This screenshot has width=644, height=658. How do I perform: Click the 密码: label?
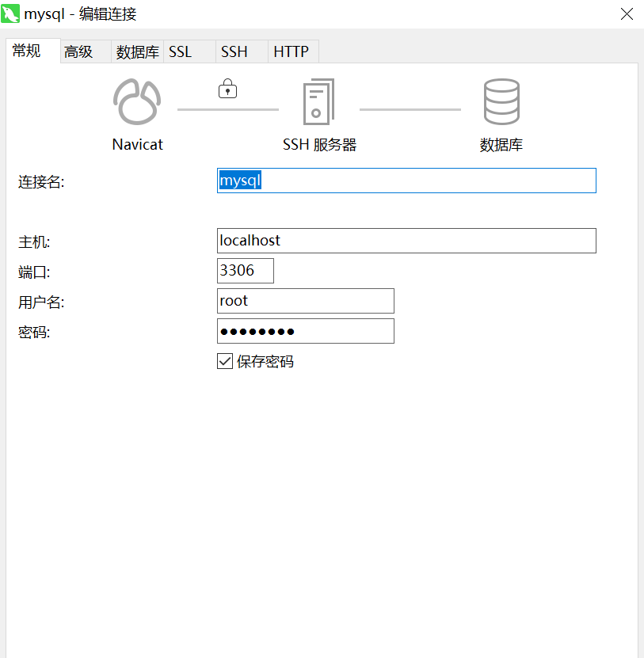pos(34,333)
